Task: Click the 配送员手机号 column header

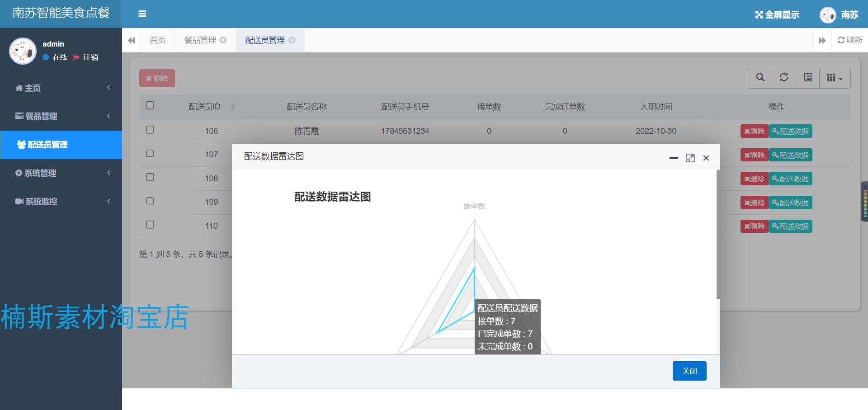Action: (x=405, y=107)
